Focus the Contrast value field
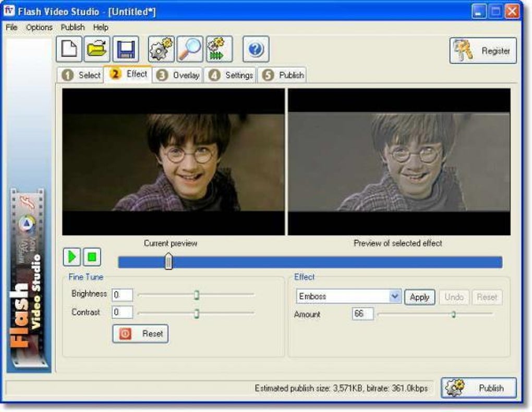The height and width of the screenshot is (412, 532). click(122, 312)
